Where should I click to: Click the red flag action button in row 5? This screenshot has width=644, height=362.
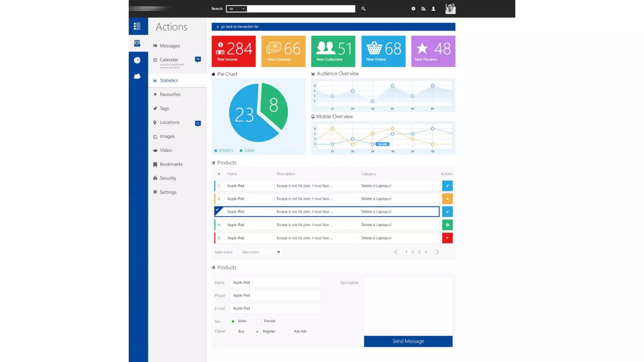447,238
